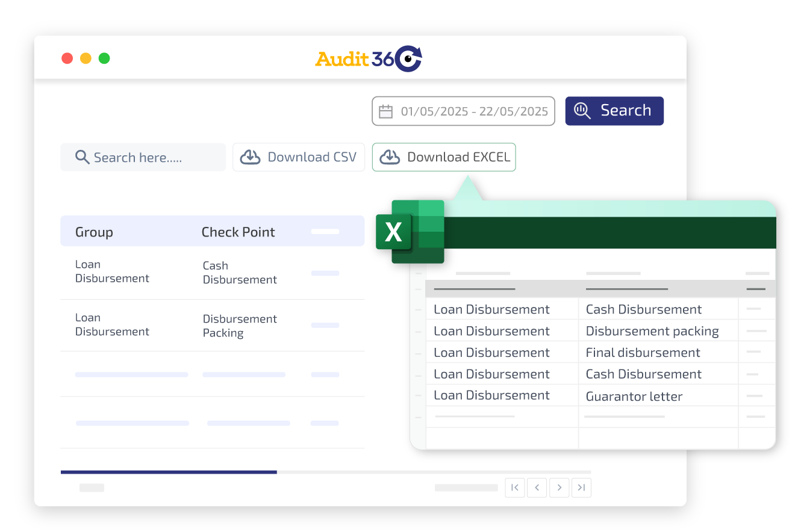Click the calendar icon in date field
This screenshot has height=532, width=798.
point(385,111)
